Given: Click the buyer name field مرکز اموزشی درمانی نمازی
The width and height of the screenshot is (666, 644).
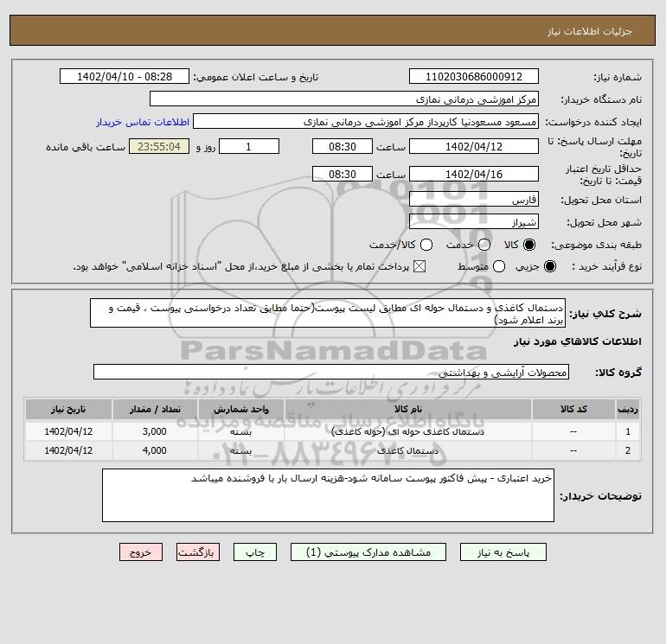Looking at the screenshot, I should coord(344,99).
